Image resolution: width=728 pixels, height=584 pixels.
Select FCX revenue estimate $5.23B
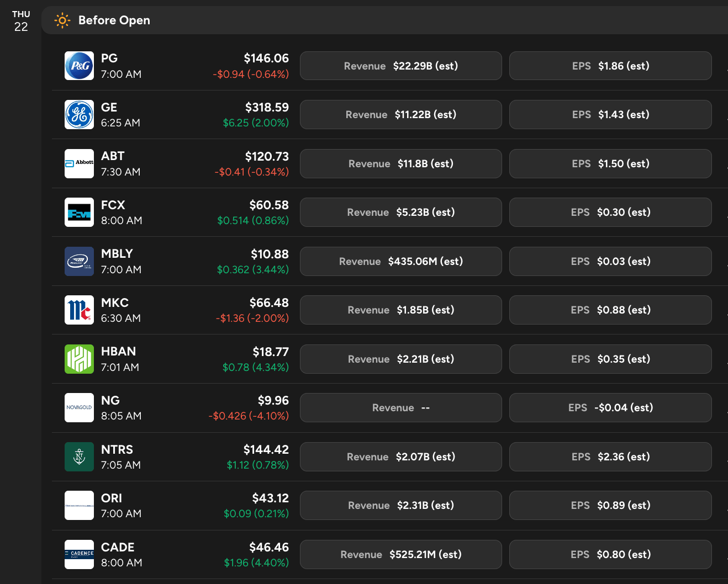pyautogui.click(x=401, y=212)
